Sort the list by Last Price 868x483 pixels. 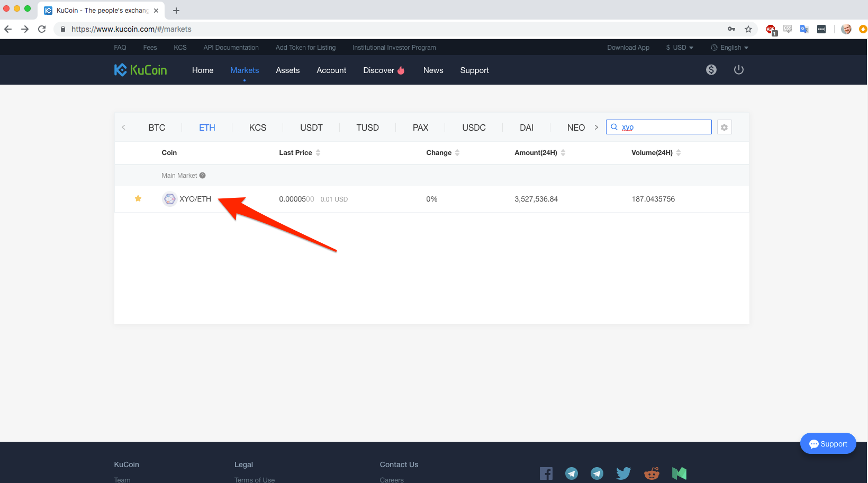coord(300,152)
